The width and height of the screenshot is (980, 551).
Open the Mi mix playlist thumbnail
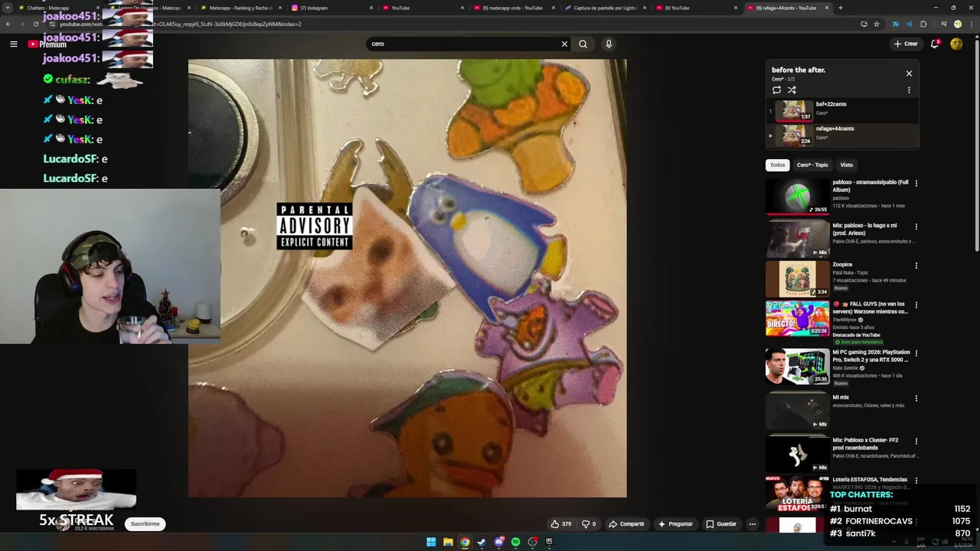pyautogui.click(x=798, y=412)
